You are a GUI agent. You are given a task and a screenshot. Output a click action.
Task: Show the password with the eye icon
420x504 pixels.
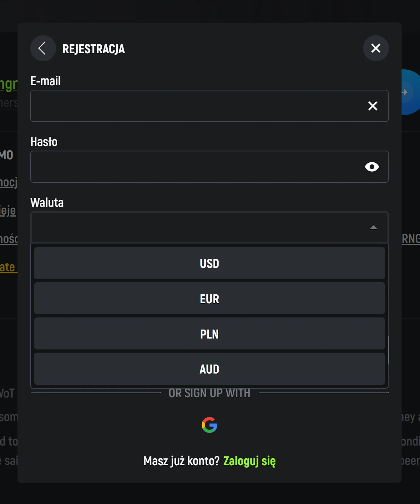click(x=372, y=167)
